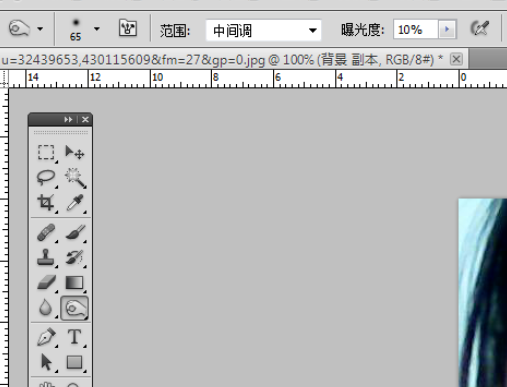Image resolution: width=507 pixels, height=387 pixels.
Task: Close the document tab
Action: point(456,60)
